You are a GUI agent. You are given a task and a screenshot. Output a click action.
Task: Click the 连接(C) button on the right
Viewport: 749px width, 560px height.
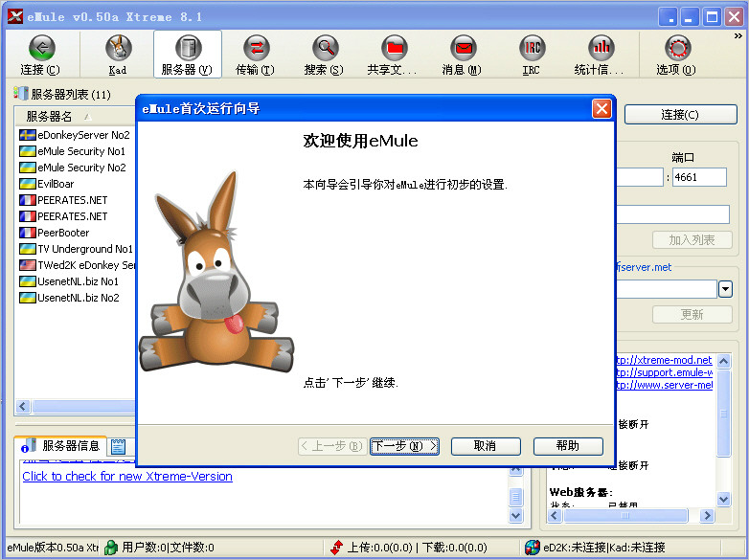(681, 115)
